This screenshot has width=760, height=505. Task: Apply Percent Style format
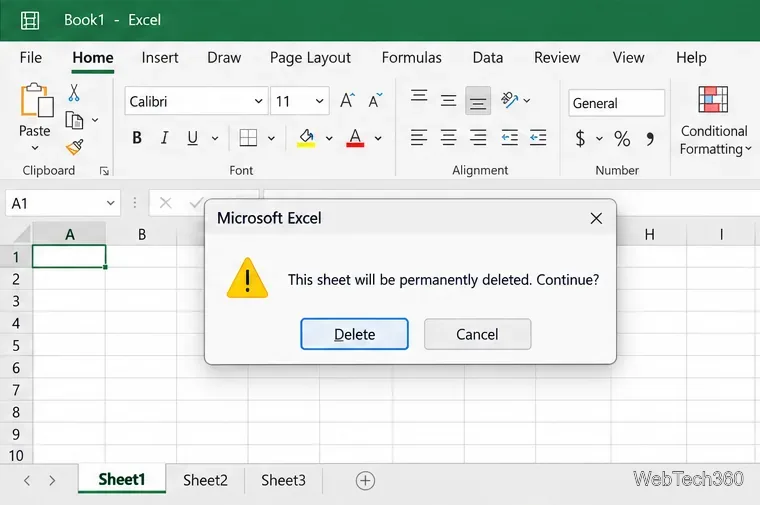(x=622, y=139)
